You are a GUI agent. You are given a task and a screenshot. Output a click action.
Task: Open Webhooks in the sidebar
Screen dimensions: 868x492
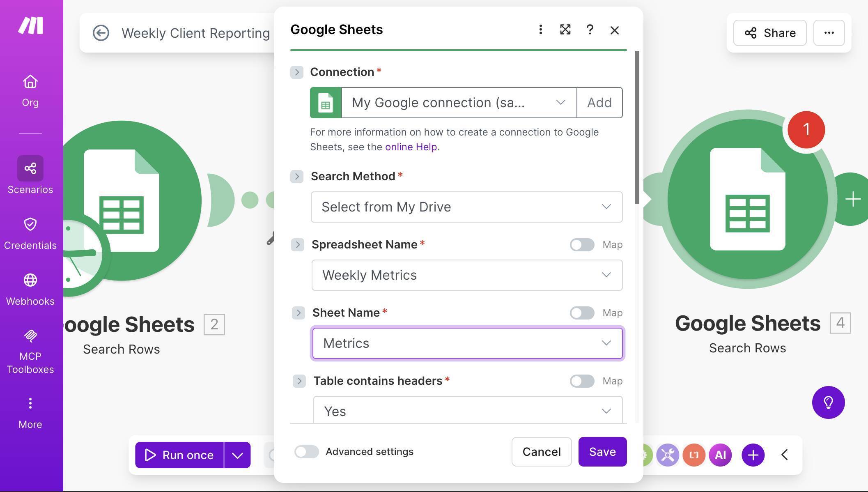pyautogui.click(x=30, y=287)
